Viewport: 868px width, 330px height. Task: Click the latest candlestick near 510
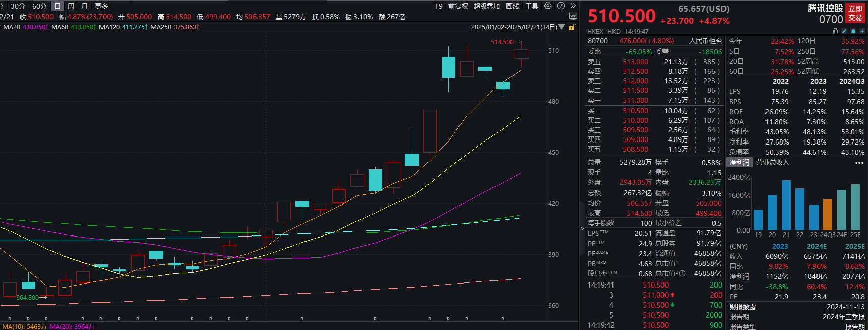[x=521, y=54]
